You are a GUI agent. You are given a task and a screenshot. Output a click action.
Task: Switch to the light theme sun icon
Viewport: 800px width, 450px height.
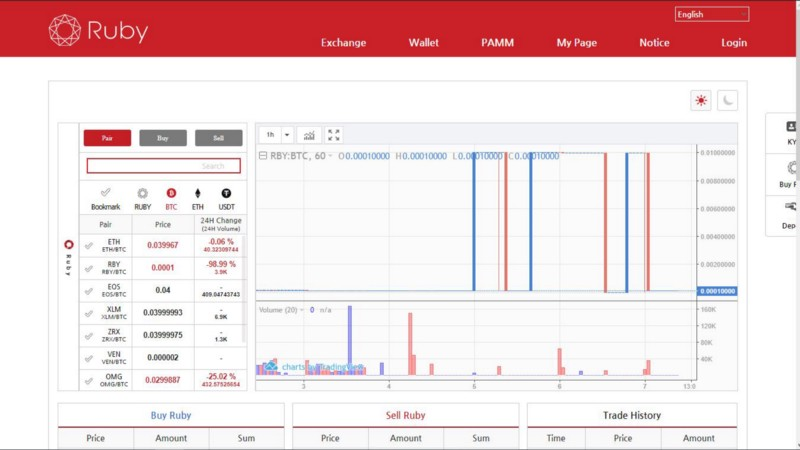(701, 101)
